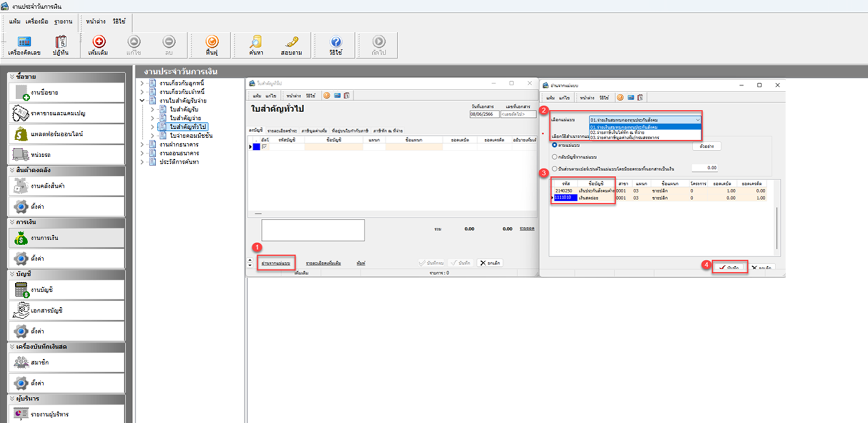The image size is (868, 423).
Task: Select the percentage-ratio template radio button
Action: [x=555, y=169]
